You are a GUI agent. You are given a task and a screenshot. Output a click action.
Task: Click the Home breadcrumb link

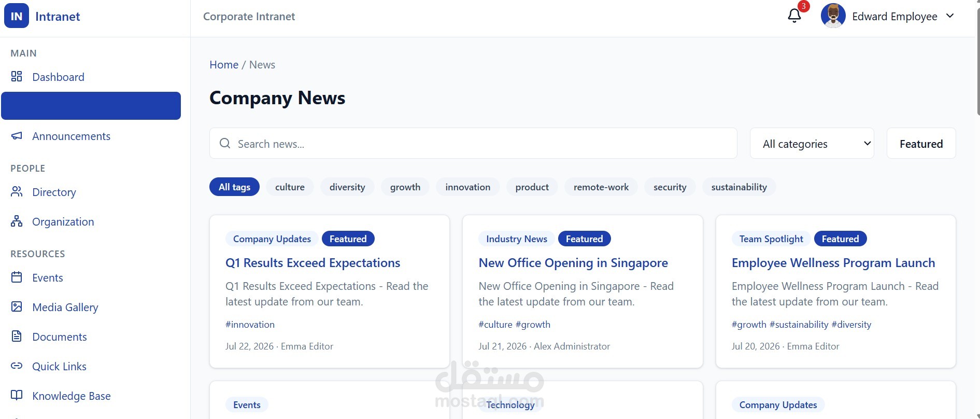(224, 65)
